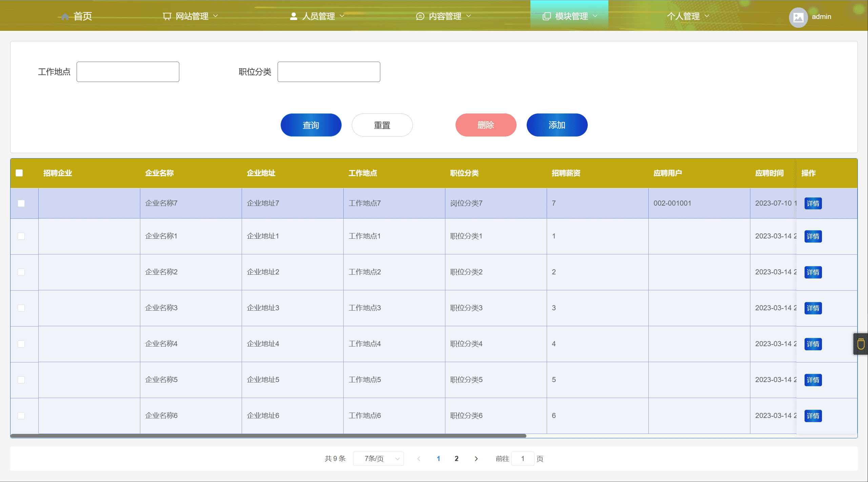Expand the 个人管理 menu chevron
This screenshot has height=482, width=868.
tap(707, 16)
